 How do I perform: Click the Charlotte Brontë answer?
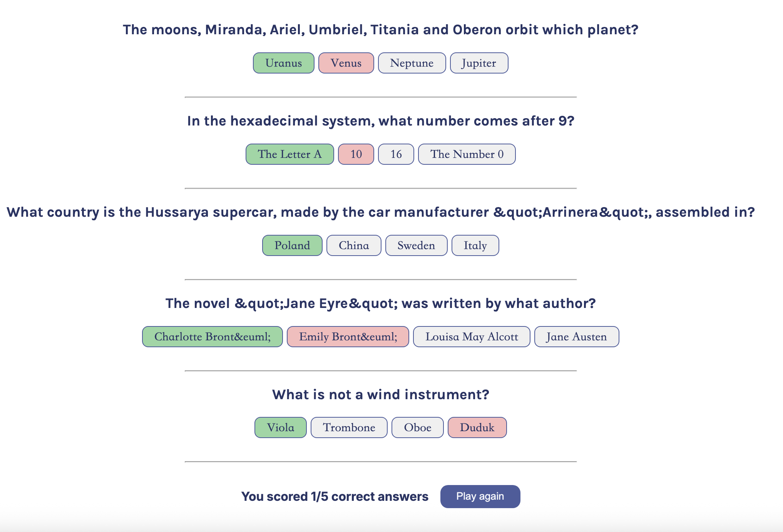[x=212, y=336]
